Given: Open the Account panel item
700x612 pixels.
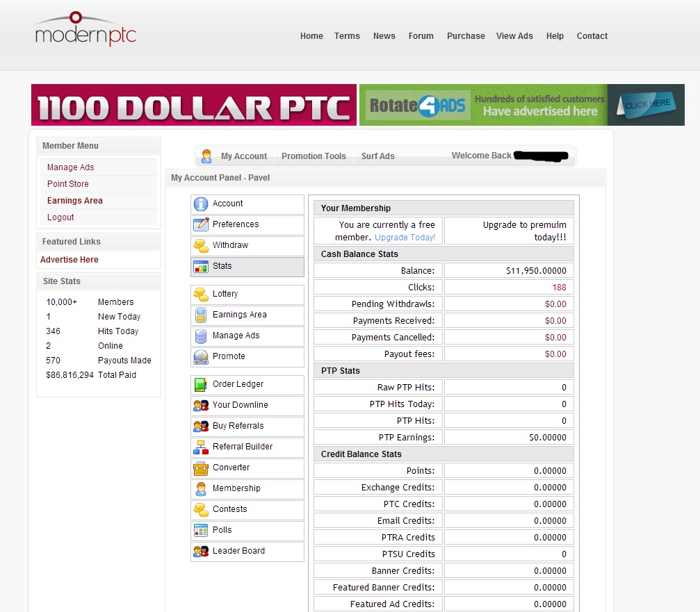Looking at the screenshot, I should coord(247,204).
